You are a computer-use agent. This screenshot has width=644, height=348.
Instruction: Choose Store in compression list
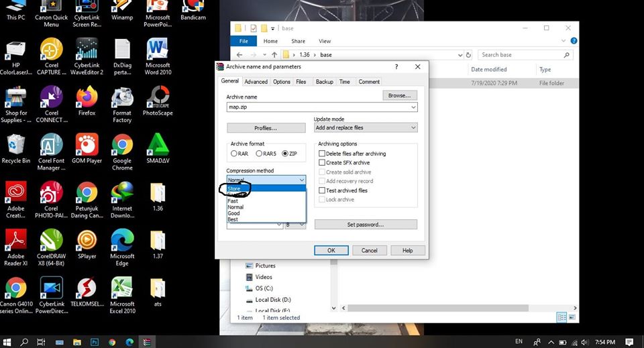click(x=266, y=188)
